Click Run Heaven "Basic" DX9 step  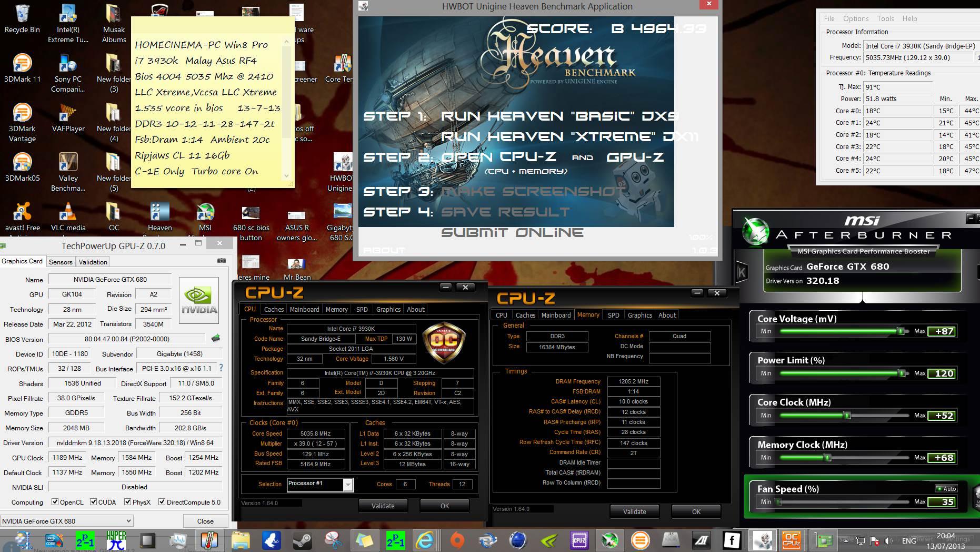[559, 116]
